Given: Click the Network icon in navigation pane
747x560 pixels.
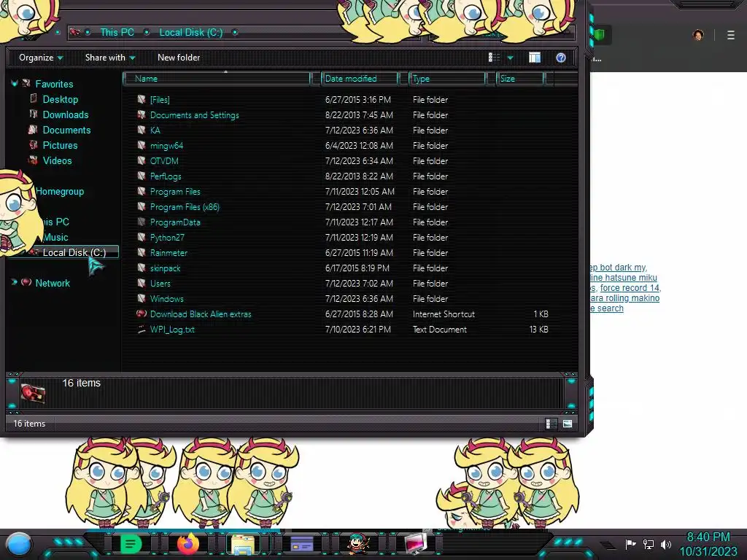Looking at the screenshot, I should coord(27,282).
